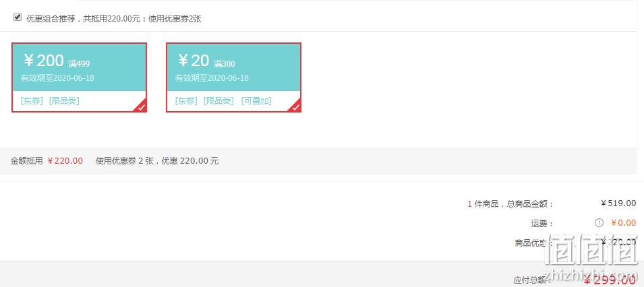Image resolution: width=644 pixels, height=287 pixels.
Task: Open the shipping fee info icon beside 运费
Action: click(x=599, y=223)
